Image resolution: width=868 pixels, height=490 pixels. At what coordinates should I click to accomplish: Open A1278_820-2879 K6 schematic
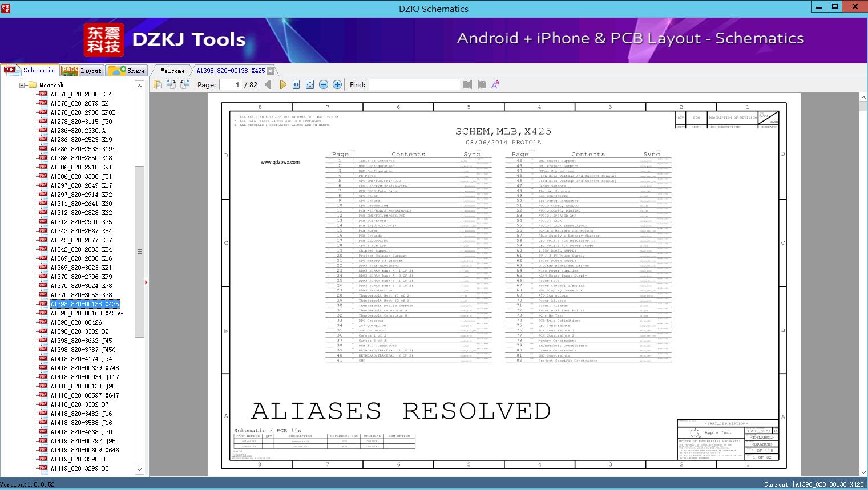79,103
